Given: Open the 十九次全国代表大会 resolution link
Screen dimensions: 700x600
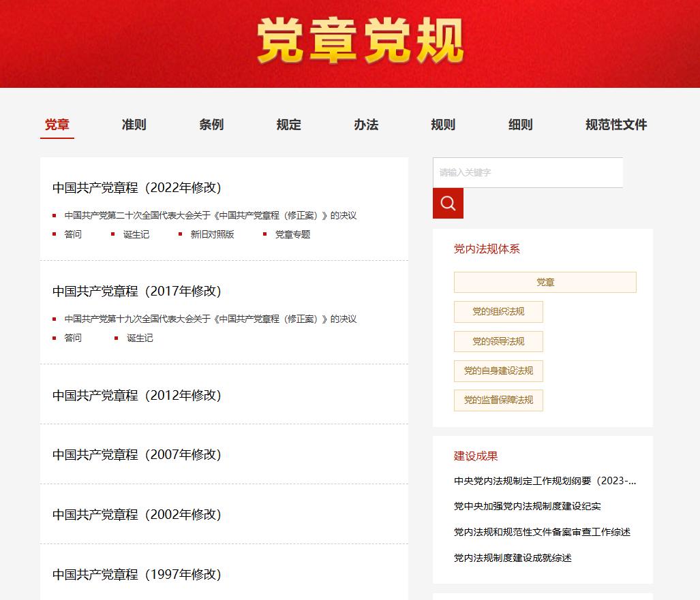Looking at the screenshot, I should tap(210, 319).
